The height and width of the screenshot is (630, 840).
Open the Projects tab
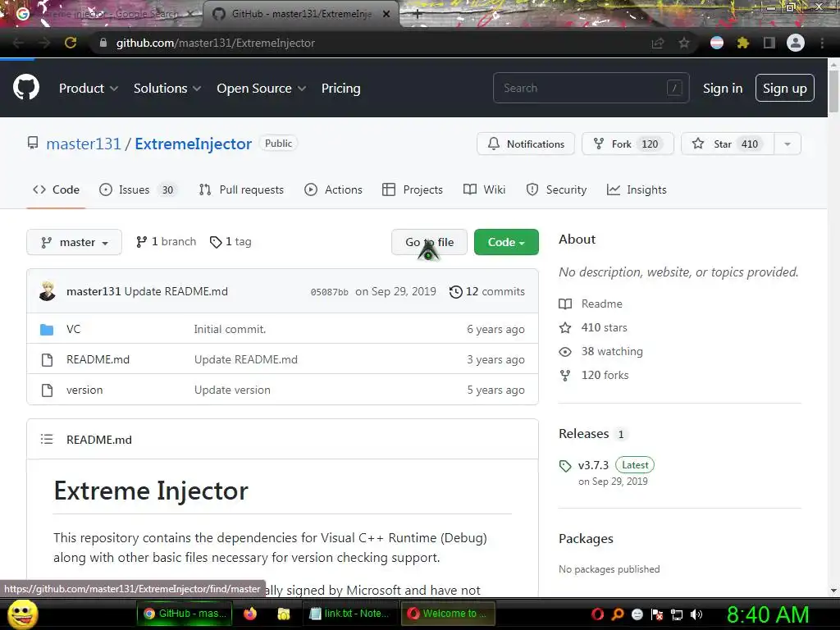[x=413, y=189]
